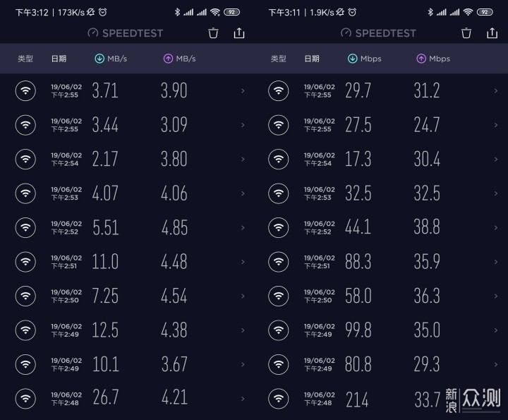The width and height of the screenshot is (508, 420).
Task: Open the 下午2:53 result with 32.5 Mbps
Action: [x=358, y=193]
